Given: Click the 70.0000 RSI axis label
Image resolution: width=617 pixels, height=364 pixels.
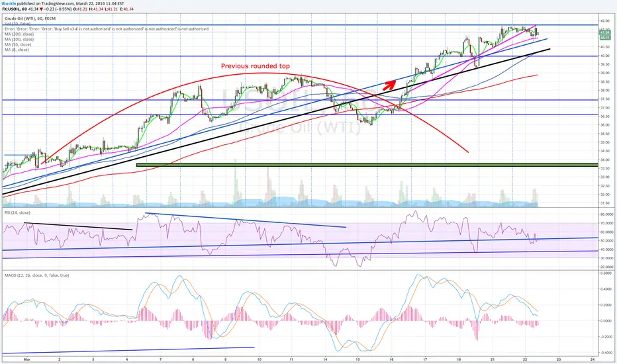Looking at the screenshot, I should 606,223.
